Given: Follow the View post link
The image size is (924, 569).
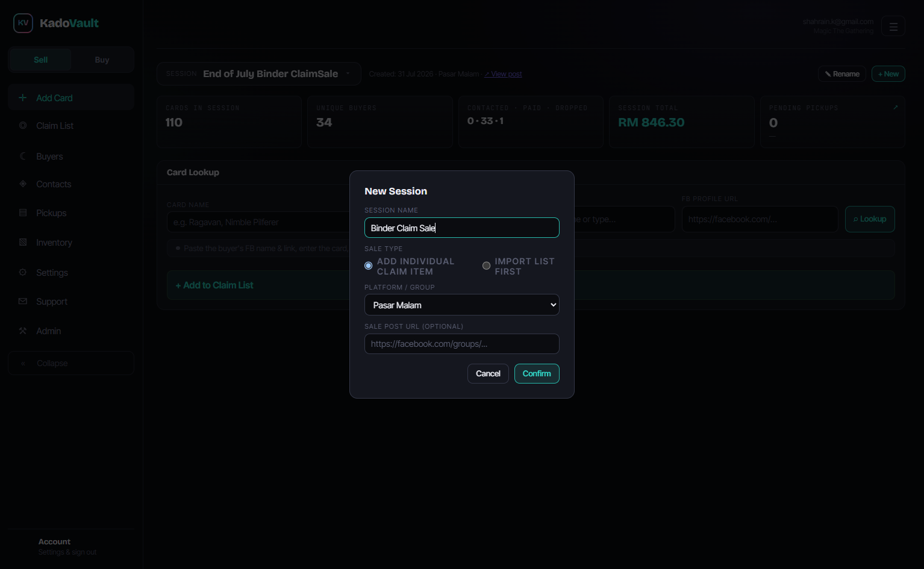Looking at the screenshot, I should (x=504, y=74).
